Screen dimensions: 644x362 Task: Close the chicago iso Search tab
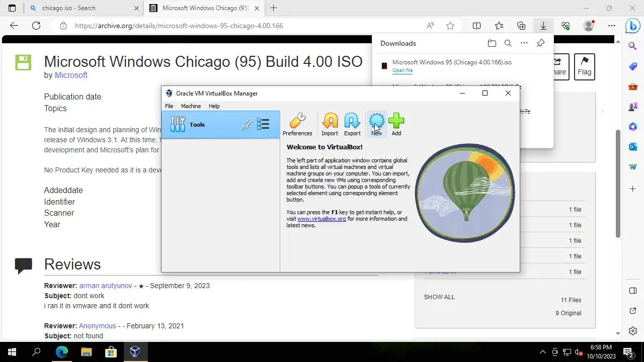pyautogui.click(x=137, y=8)
